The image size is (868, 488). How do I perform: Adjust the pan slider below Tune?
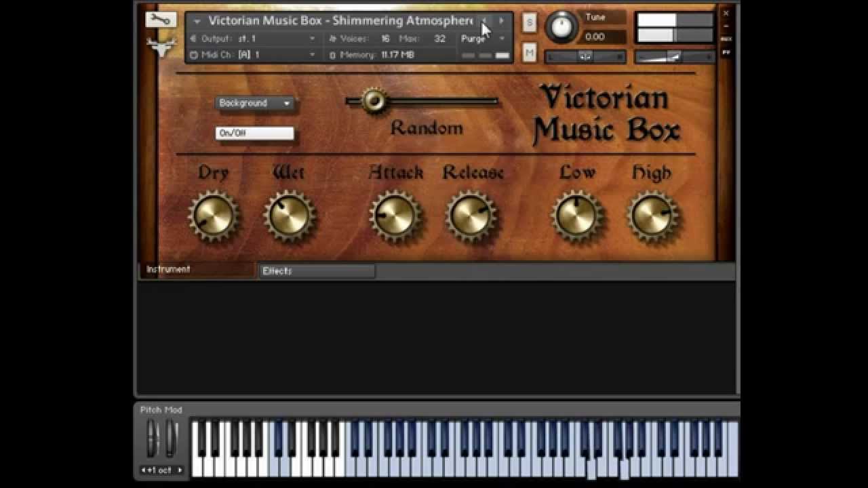(585, 57)
